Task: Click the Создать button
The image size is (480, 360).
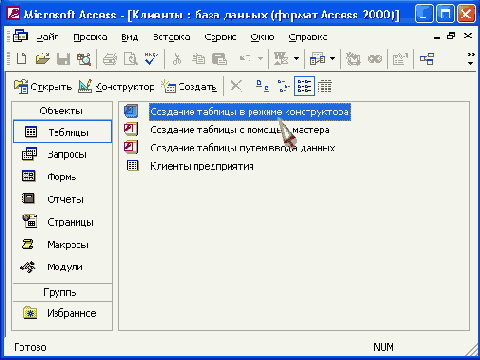Action: 189,87
